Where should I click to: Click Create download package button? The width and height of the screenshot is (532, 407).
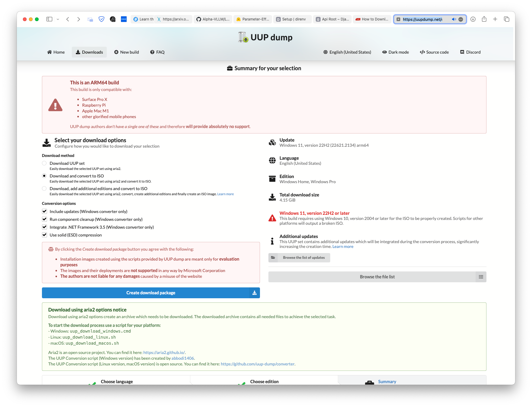(x=151, y=293)
